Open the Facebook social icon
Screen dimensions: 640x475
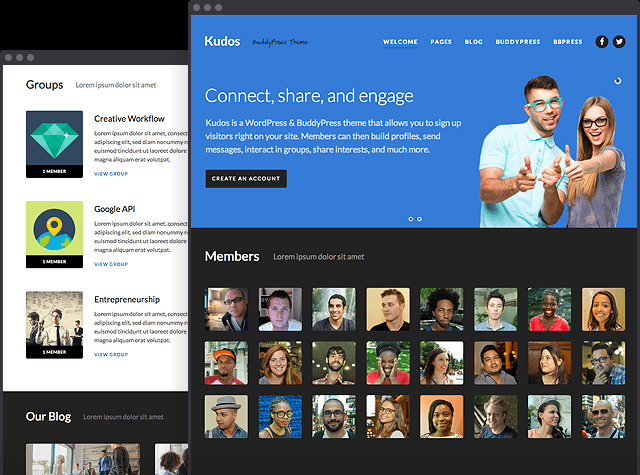click(602, 42)
